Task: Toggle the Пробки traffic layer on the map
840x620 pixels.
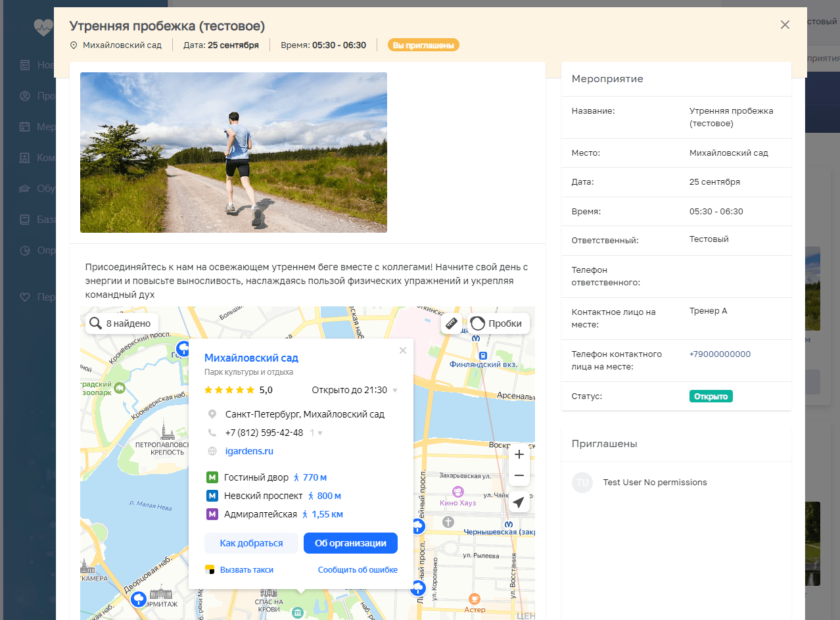Action: point(498,323)
